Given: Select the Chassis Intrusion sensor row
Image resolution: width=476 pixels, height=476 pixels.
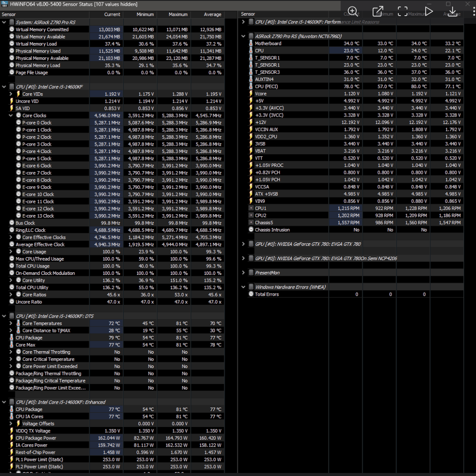Looking at the screenshot, I should pyautogui.click(x=272, y=230).
